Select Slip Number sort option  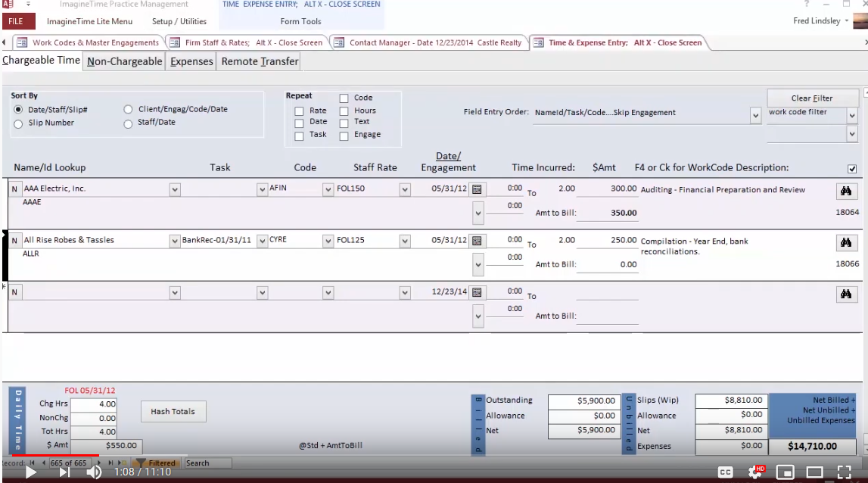[x=19, y=123]
